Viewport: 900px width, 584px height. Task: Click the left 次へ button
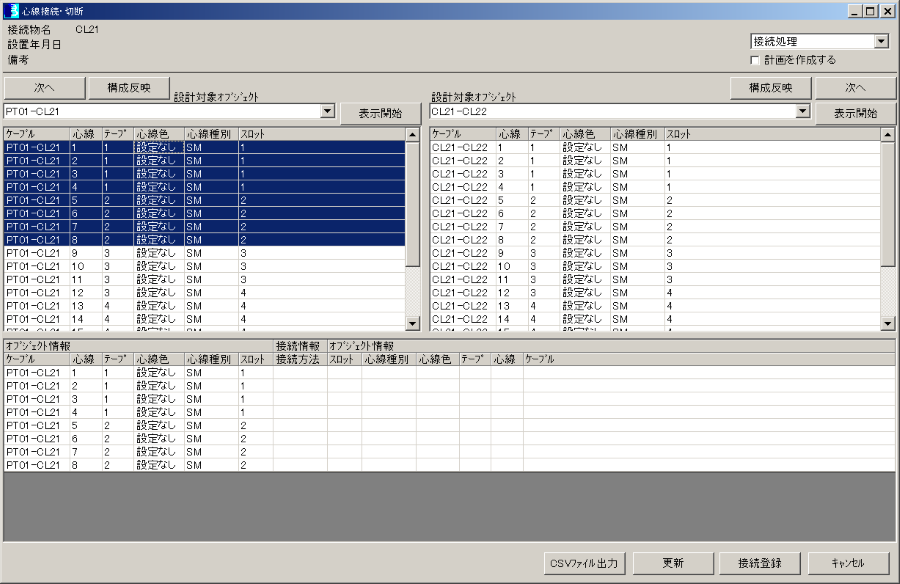44,88
